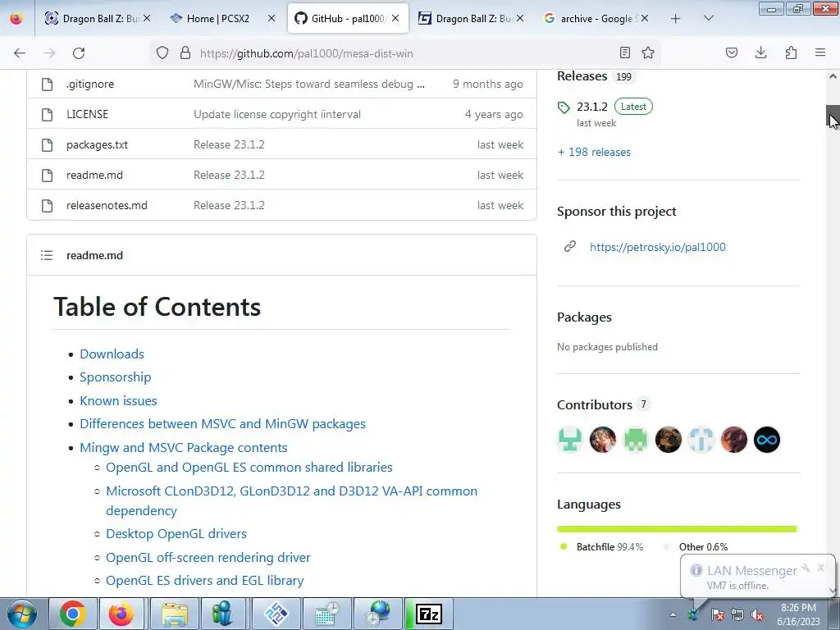Viewport: 840px width, 630px height.
Task: Open the Windows Start button
Action: [x=21, y=614]
